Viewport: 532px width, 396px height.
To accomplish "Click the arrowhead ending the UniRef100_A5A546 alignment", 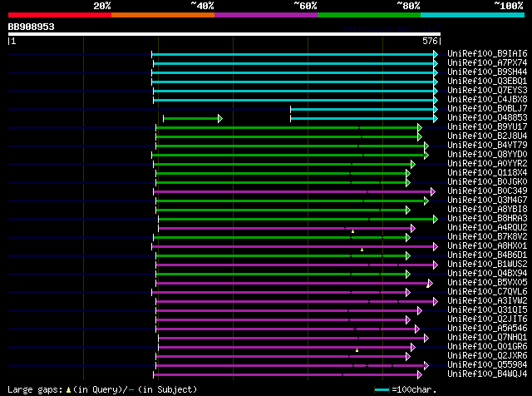I will pyautogui.click(x=417, y=329).
